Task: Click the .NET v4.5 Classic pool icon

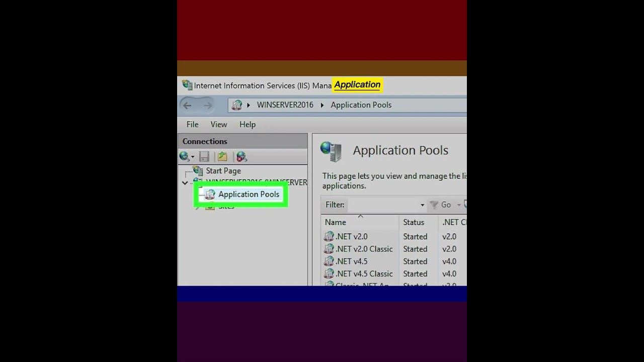Action: [x=329, y=274]
